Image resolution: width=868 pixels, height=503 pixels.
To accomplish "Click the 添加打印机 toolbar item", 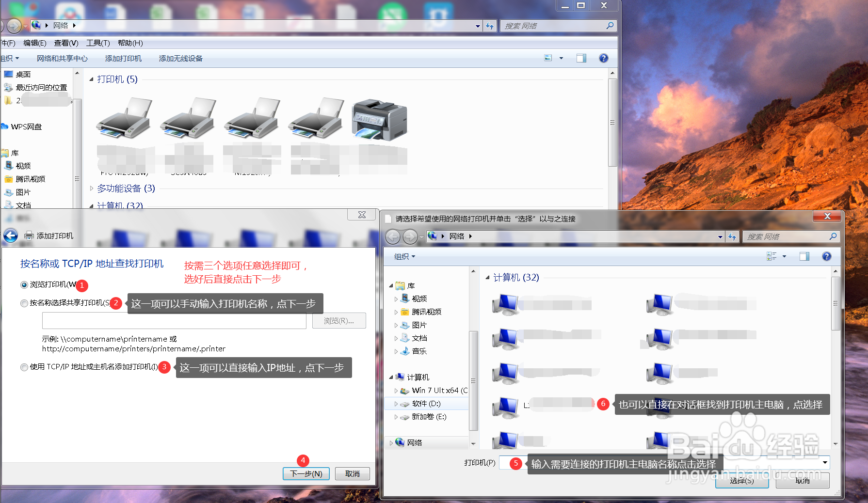I will 124,58.
